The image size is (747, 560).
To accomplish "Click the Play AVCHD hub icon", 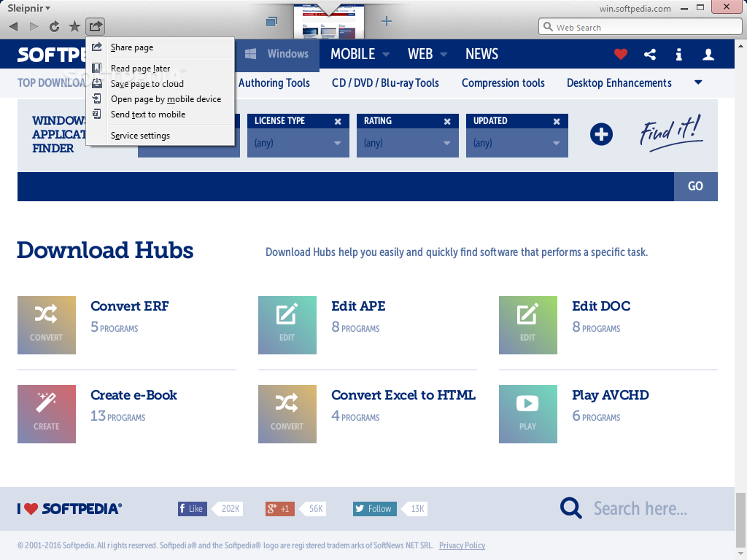I will point(528,414).
